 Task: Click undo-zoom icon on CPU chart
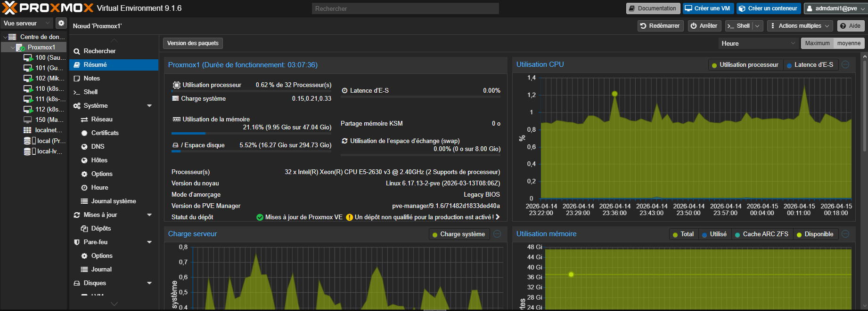[x=846, y=64]
